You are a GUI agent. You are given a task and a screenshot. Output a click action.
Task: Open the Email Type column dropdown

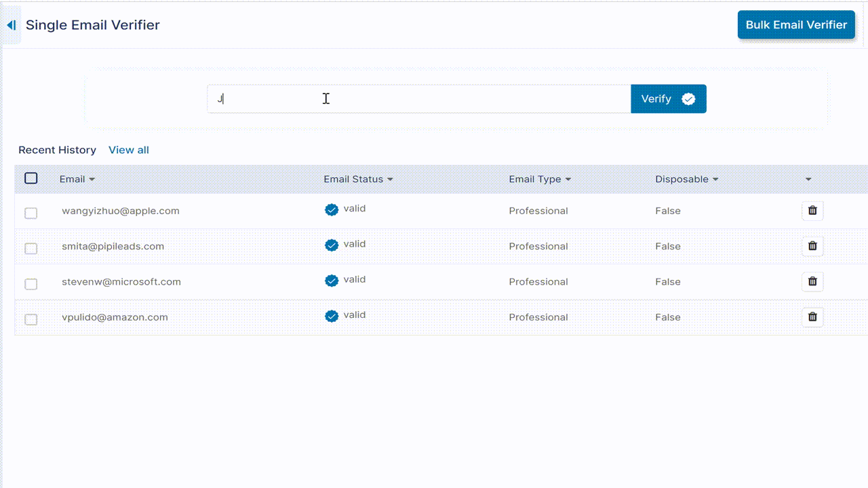568,180
